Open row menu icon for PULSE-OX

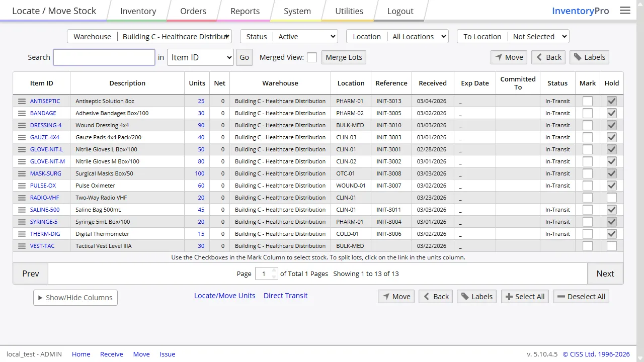(22, 186)
